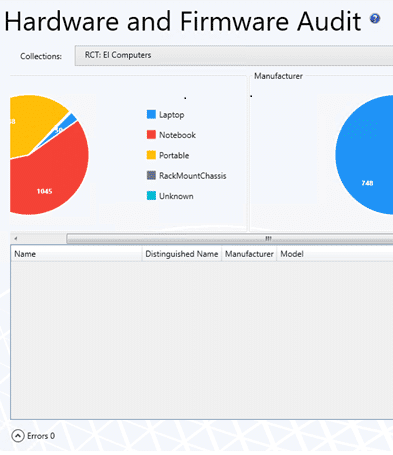Image resolution: width=393 pixels, height=455 pixels.
Task: Sort by the Distinguished Name column header
Action: pos(182,254)
